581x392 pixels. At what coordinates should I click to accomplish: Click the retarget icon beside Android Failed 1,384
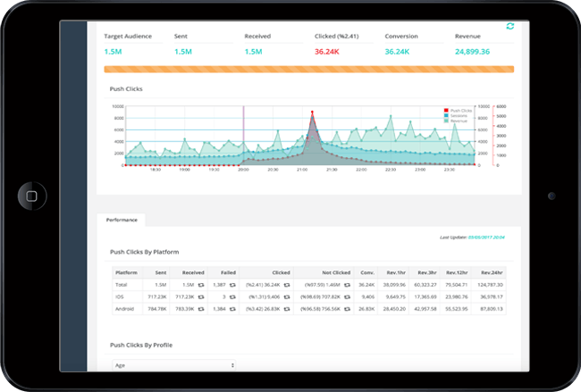pos(232,309)
